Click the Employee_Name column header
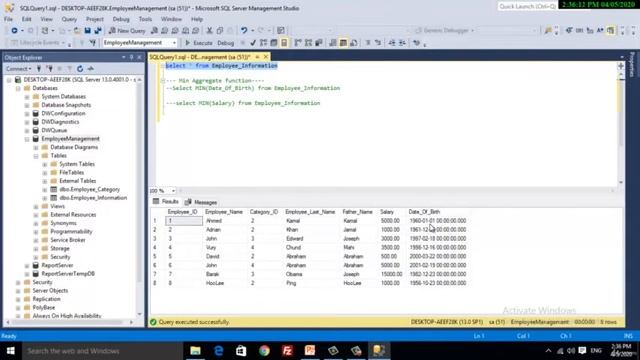This screenshot has height=360, width=640. (x=224, y=212)
